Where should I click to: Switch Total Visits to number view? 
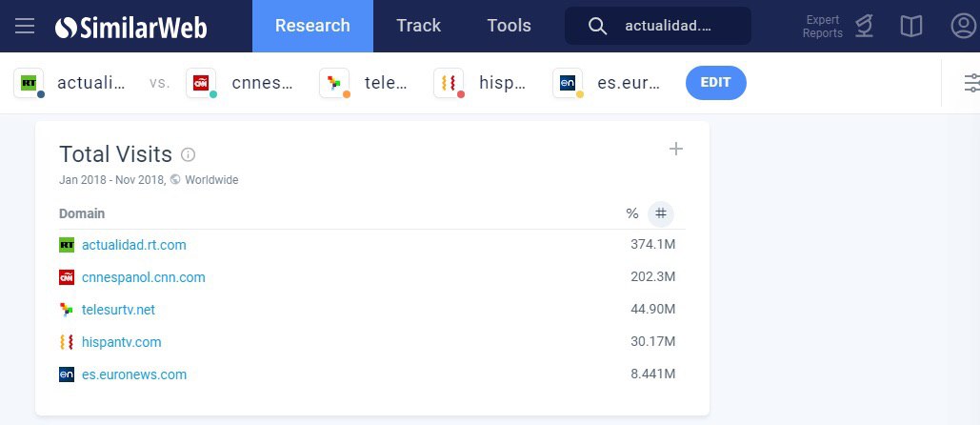(x=661, y=213)
